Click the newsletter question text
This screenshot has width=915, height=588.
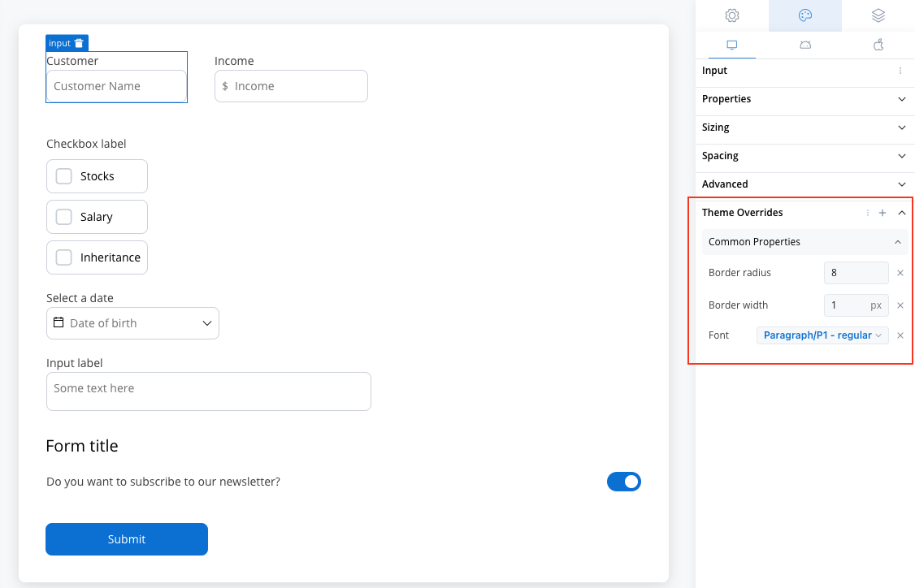click(163, 482)
